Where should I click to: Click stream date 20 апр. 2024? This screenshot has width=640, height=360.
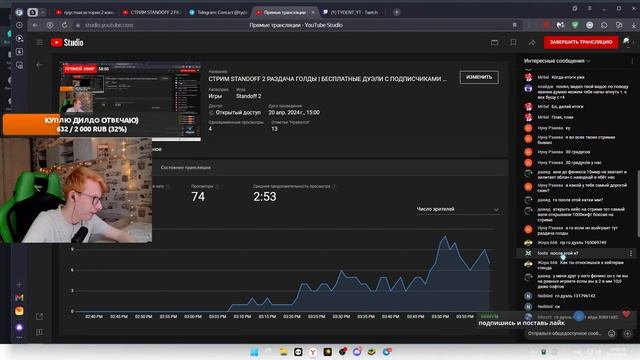(x=294, y=113)
